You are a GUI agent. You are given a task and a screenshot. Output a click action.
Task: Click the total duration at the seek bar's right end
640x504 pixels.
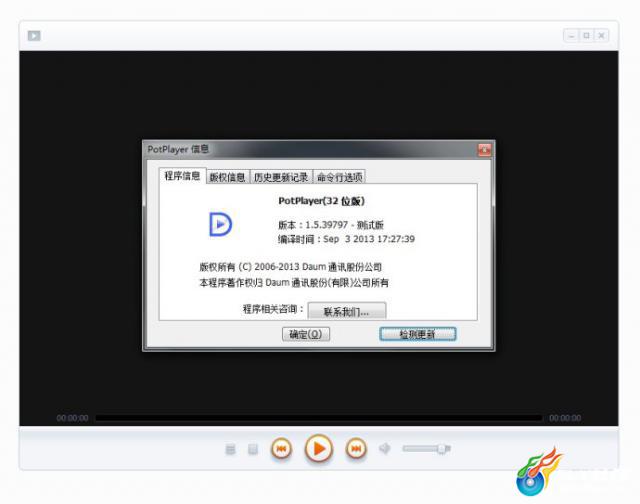point(565,418)
